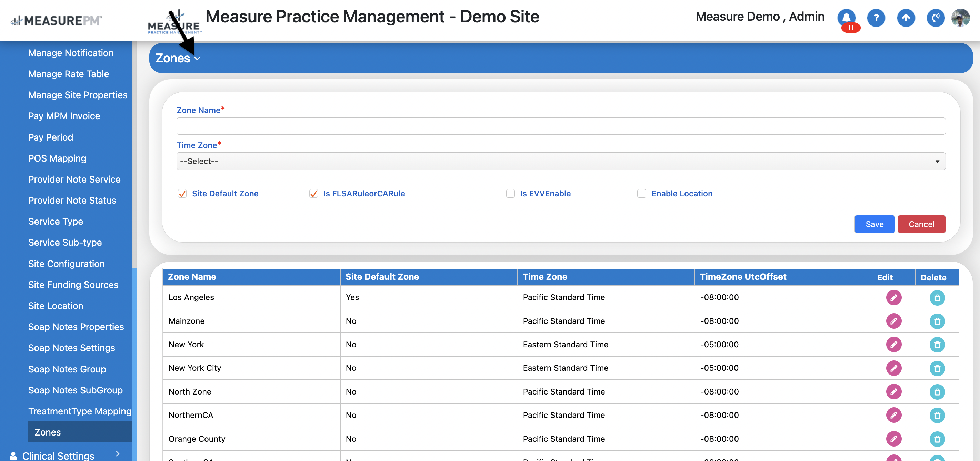Edit the Los Angeles zone row
Screen dimensions: 980x461
coord(893,298)
